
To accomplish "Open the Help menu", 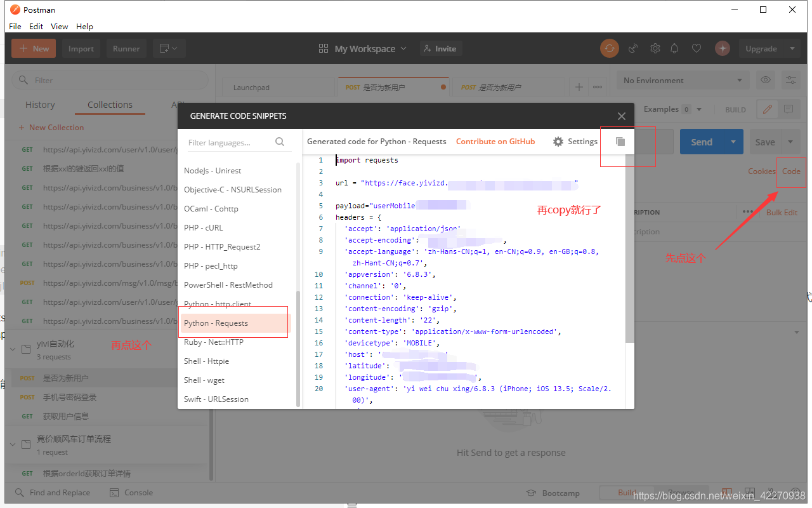I will [x=84, y=26].
